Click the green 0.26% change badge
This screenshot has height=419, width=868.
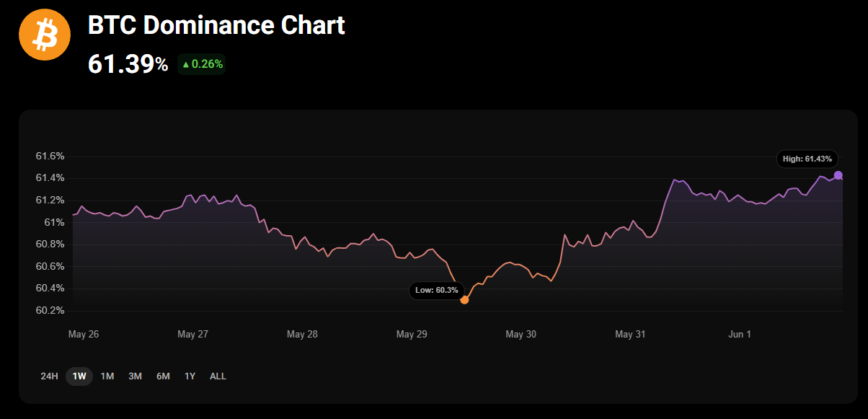point(202,64)
